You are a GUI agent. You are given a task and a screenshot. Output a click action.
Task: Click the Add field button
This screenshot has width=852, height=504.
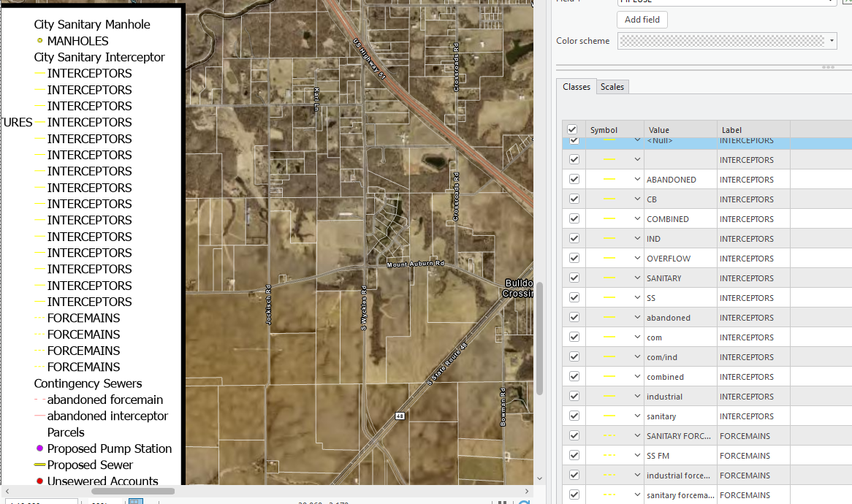(642, 20)
